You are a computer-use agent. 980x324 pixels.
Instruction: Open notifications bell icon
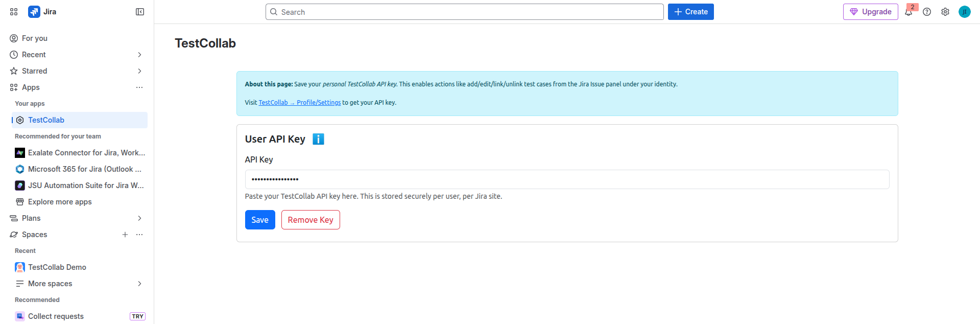tap(909, 12)
